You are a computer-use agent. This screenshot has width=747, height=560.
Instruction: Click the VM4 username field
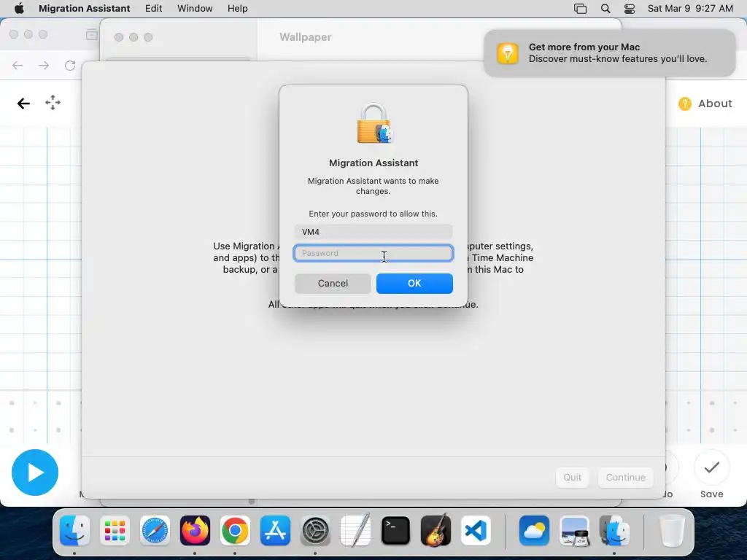tap(373, 232)
